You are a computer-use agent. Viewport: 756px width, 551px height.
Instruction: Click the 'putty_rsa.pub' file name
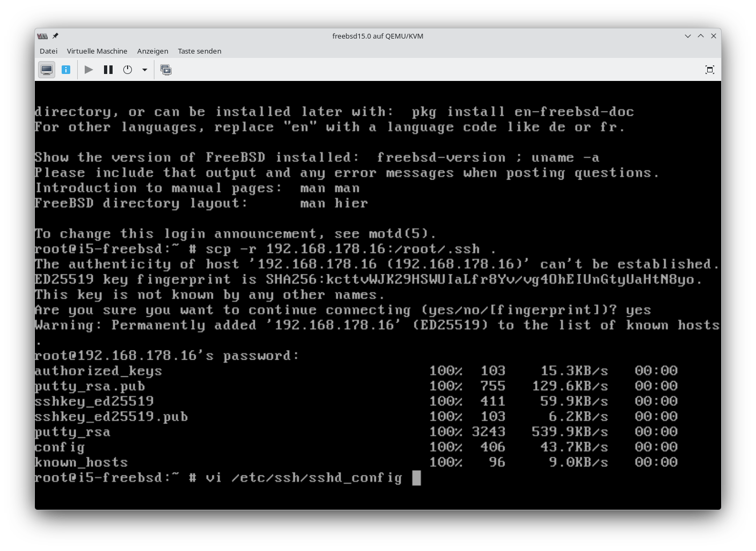(90, 386)
